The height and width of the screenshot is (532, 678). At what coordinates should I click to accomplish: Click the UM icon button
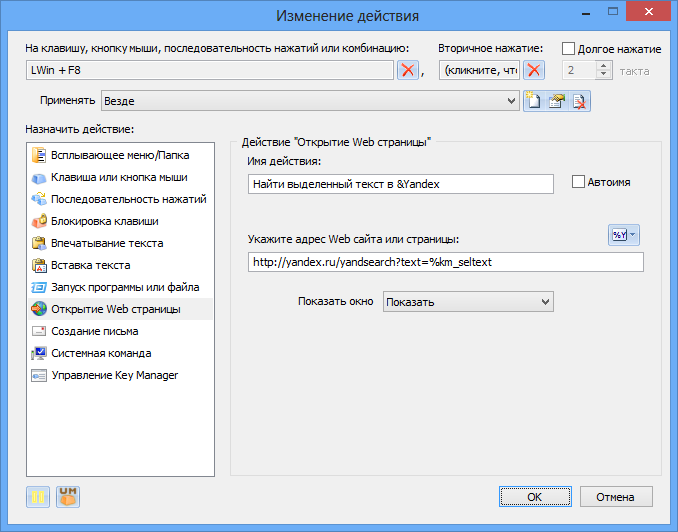pos(68,497)
